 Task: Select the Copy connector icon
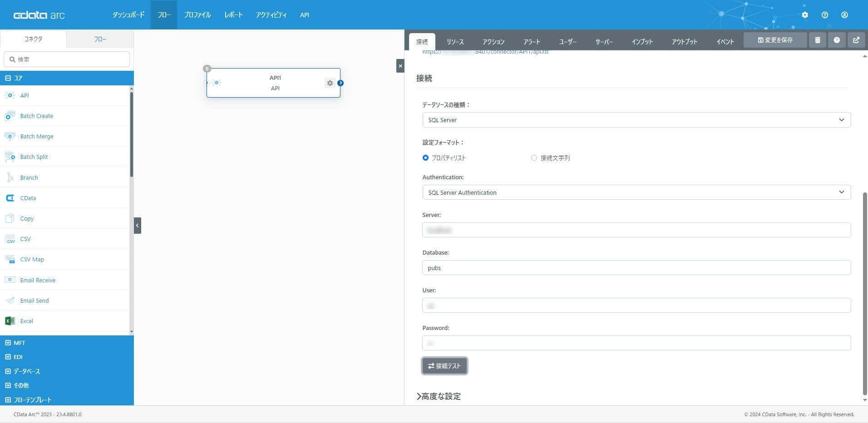point(10,218)
